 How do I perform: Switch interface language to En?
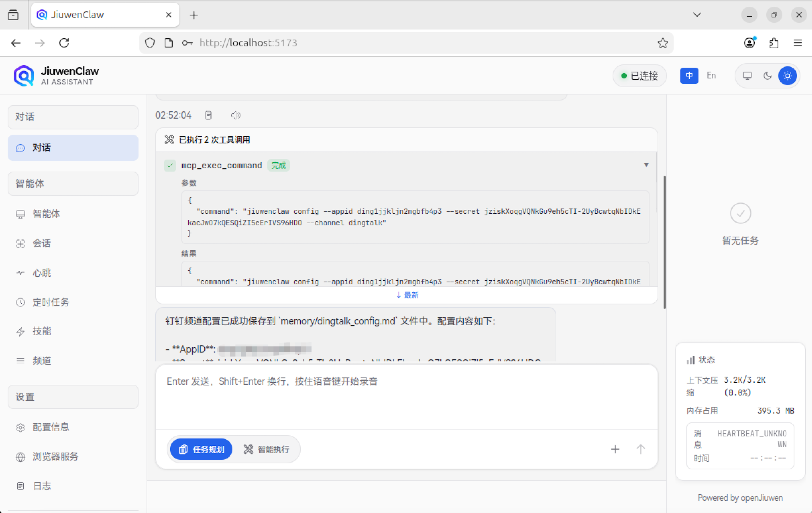point(711,75)
